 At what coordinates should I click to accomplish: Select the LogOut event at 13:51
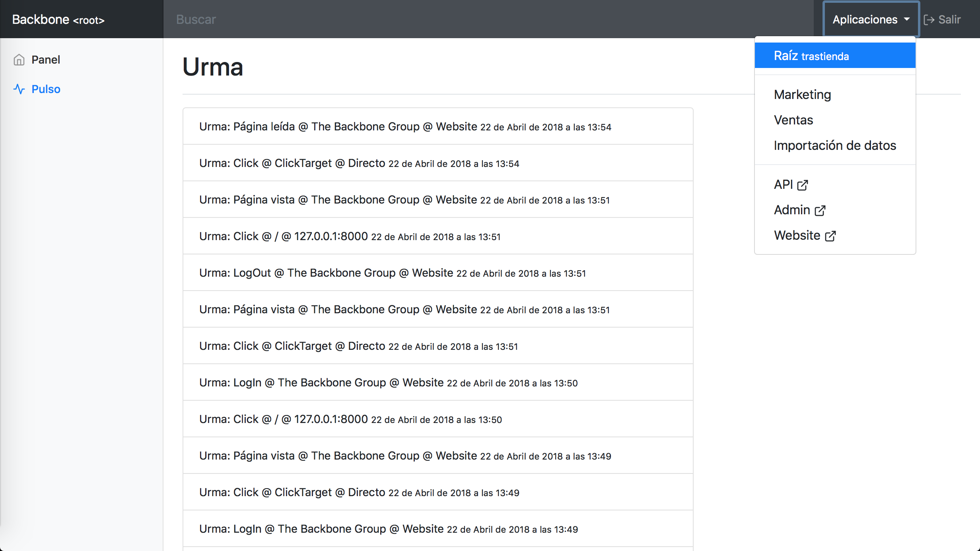point(392,273)
